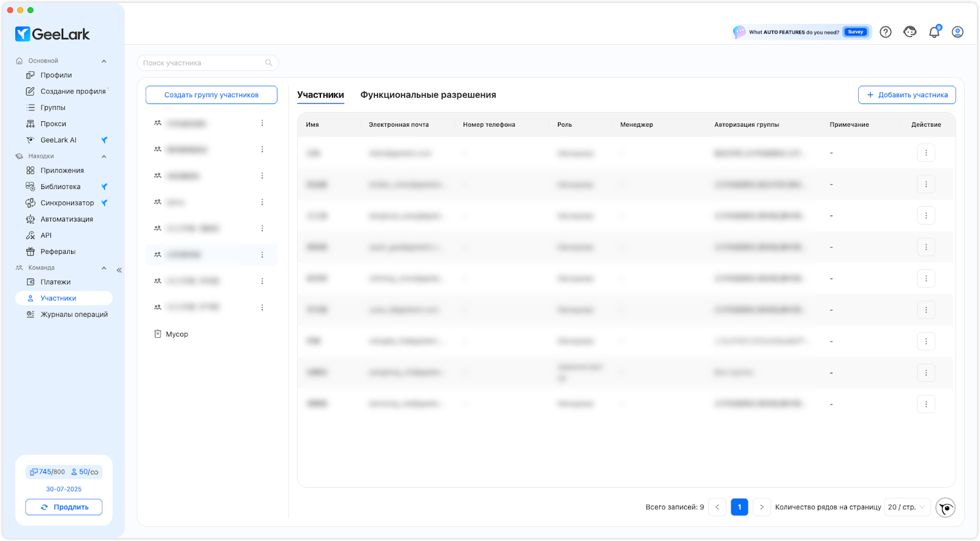Click the Электронная почта column header
This screenshot has width=980, height=541.
[399, 125]
